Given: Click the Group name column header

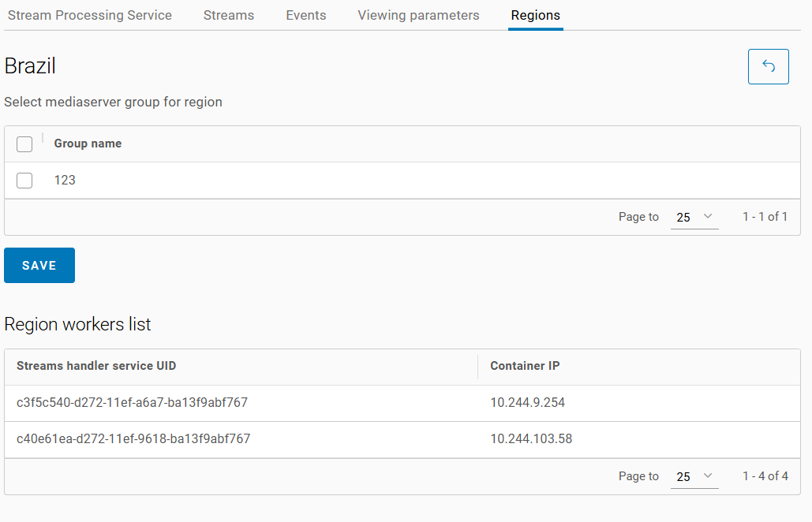Looking at the screenshot, I should [88, 144].
